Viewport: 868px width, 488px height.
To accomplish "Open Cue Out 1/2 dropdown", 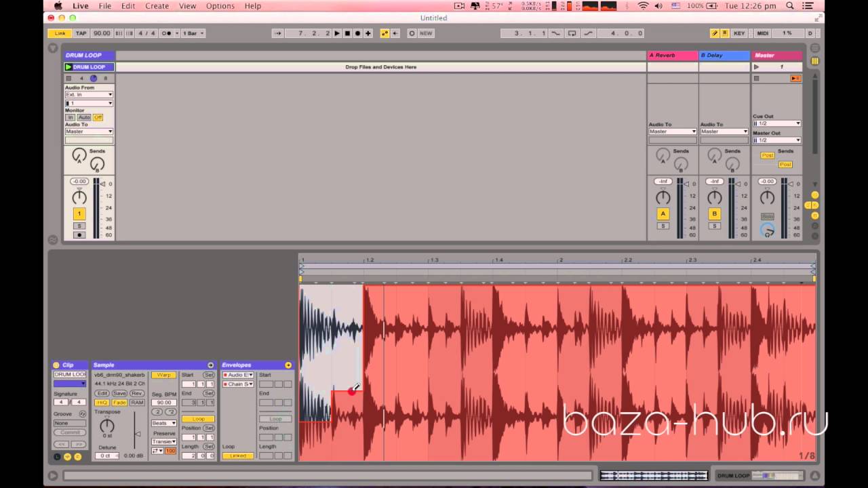I will 776,123.
